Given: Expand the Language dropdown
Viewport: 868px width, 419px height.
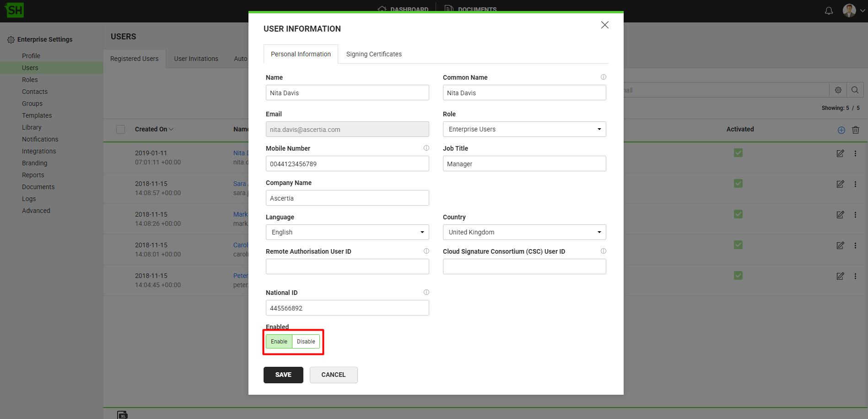Looking at the screenshot, I should [x=347, y=232].
